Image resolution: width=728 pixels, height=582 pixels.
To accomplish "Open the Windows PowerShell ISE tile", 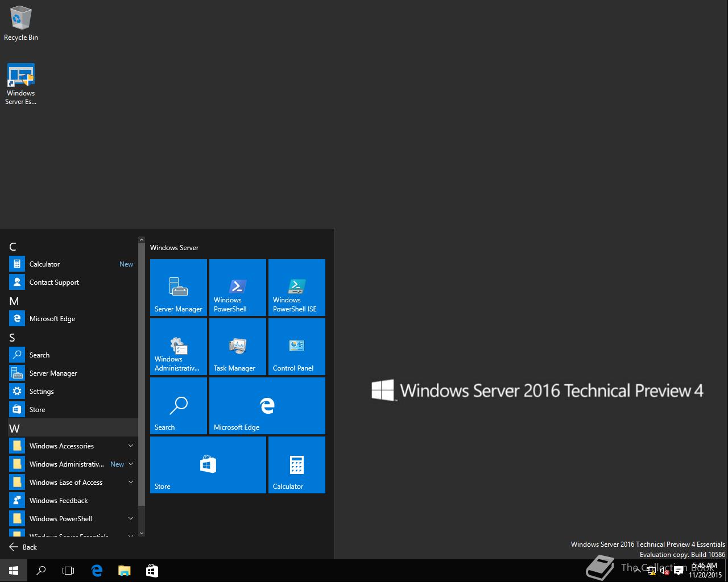I will 297,288.
